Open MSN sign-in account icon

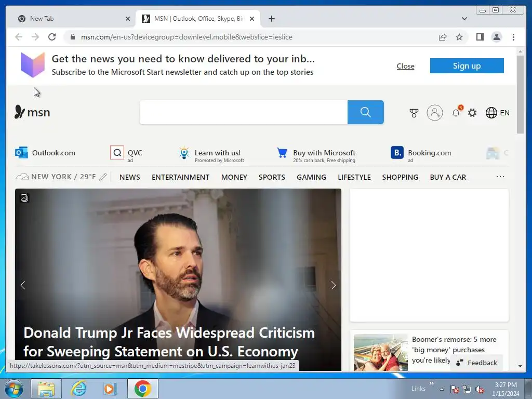point(435,113)
